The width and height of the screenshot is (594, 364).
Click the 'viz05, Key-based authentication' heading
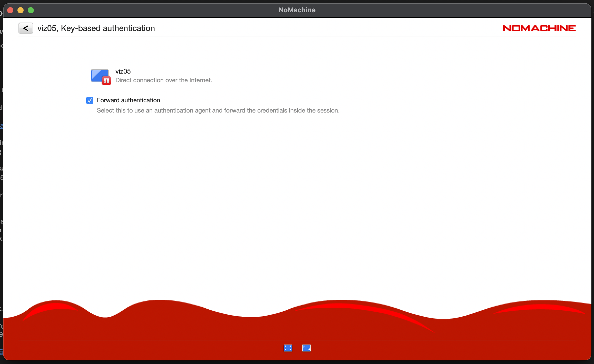[96, 28]
